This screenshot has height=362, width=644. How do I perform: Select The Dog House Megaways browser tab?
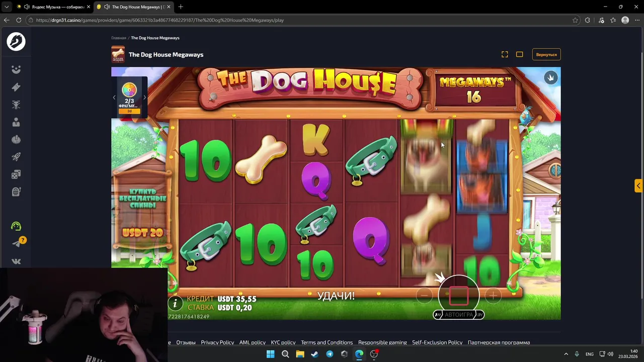(x=133, y=7)
